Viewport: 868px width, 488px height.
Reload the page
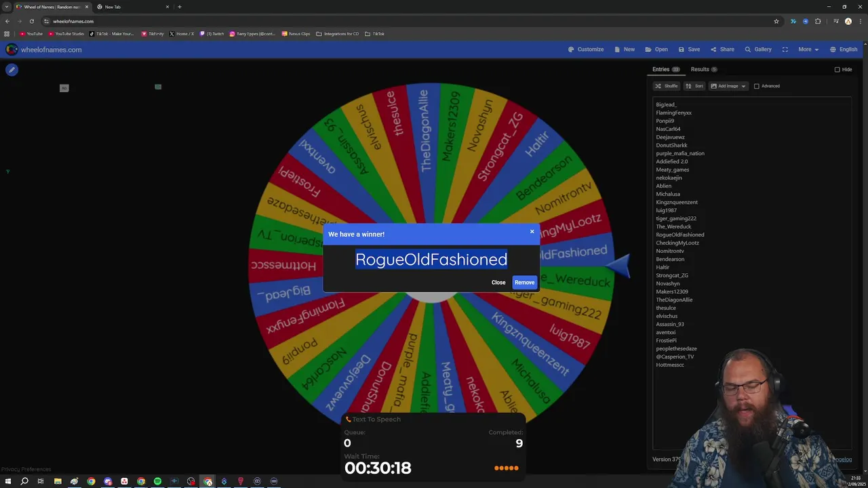[x=31, y=21]
